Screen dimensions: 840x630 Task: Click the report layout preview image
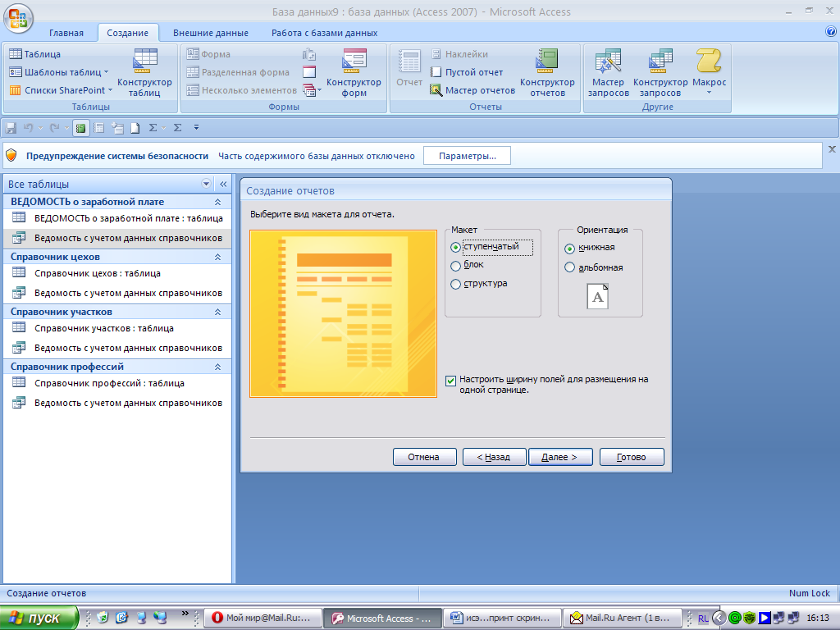[344, 314]
